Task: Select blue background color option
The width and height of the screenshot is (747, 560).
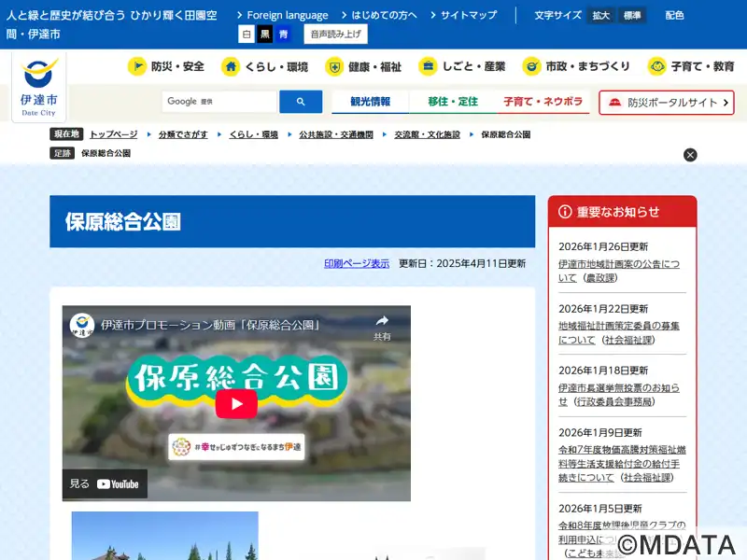Action: pos(283,35)
